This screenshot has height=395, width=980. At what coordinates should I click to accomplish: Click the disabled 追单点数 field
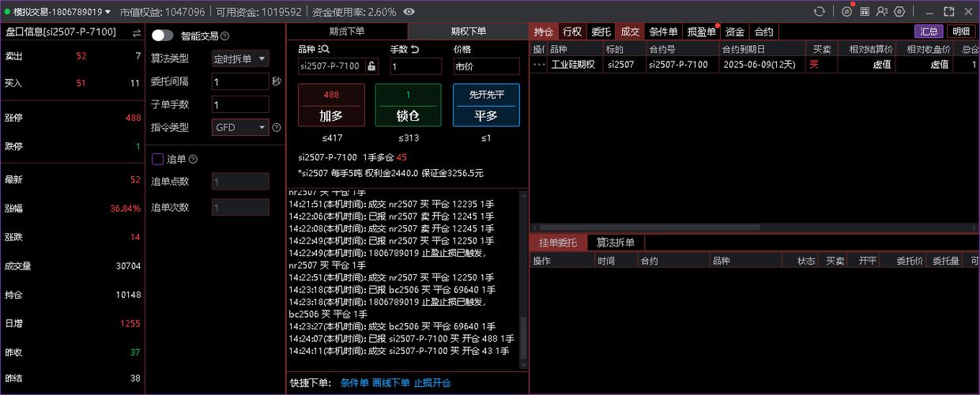(x=240, y=182)
